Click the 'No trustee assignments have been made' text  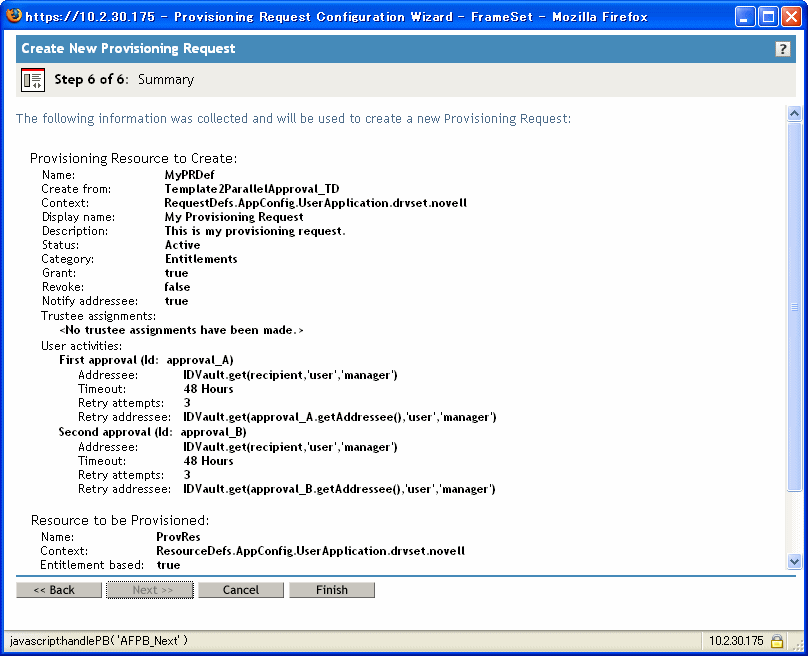pos(181,330)
